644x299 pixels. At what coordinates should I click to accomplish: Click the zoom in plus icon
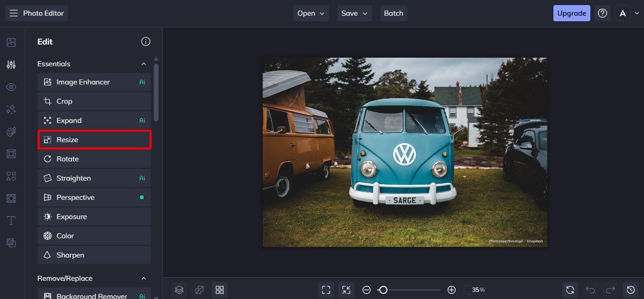coord(451,290)
